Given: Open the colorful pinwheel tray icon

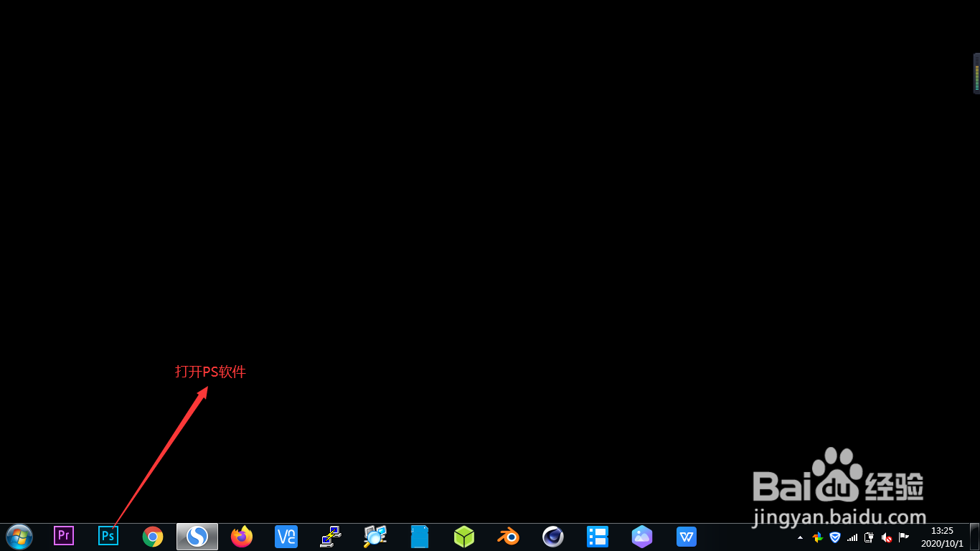Looking at the screenshot, I should [818, 537].
